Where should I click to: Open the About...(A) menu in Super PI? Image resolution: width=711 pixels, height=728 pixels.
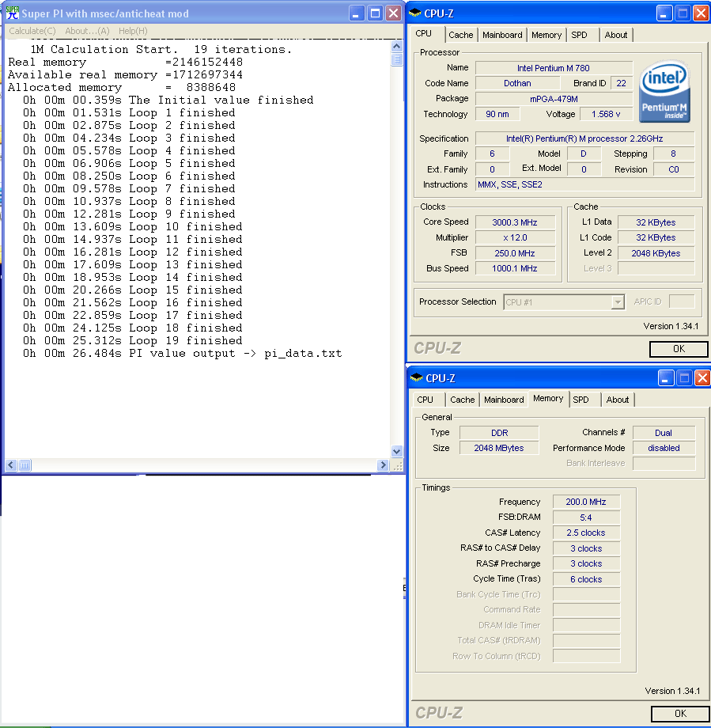point(87,31)
